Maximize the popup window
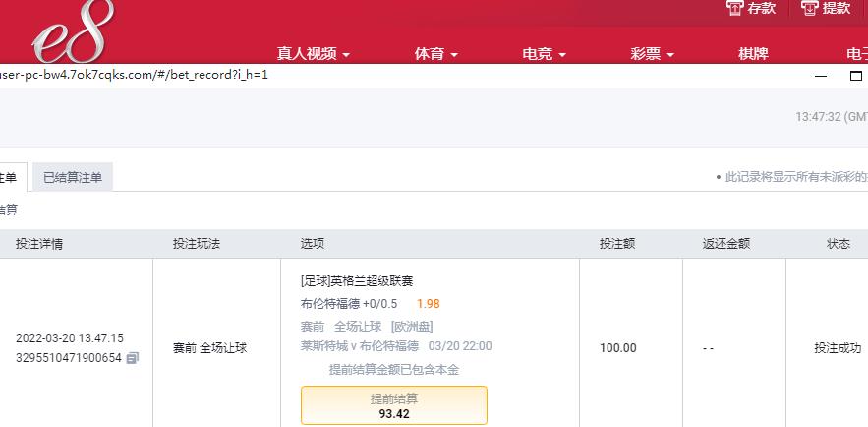This screenshot has width=868, height=427. click(x=856, y=76)
